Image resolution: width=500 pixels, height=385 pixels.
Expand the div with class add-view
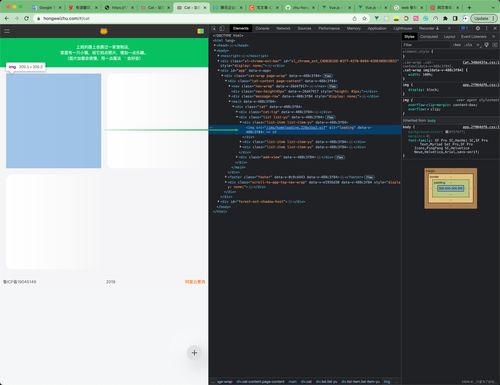tap(237, 157)
